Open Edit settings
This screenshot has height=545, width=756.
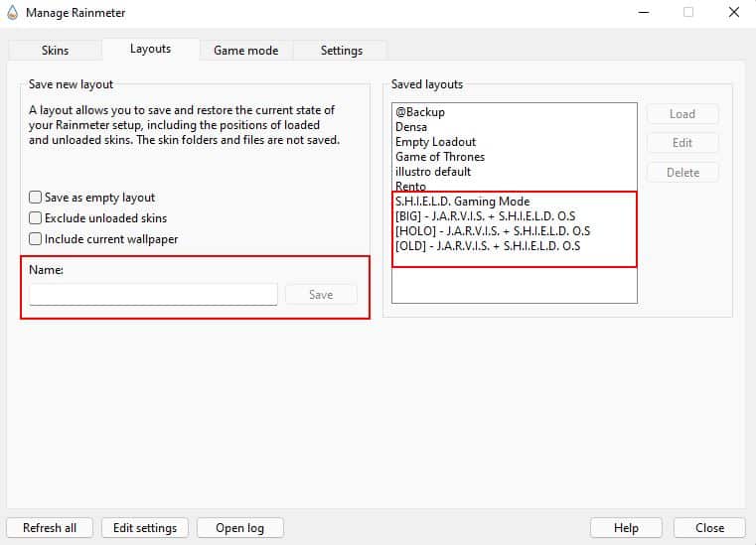click(x=145, y=528)
